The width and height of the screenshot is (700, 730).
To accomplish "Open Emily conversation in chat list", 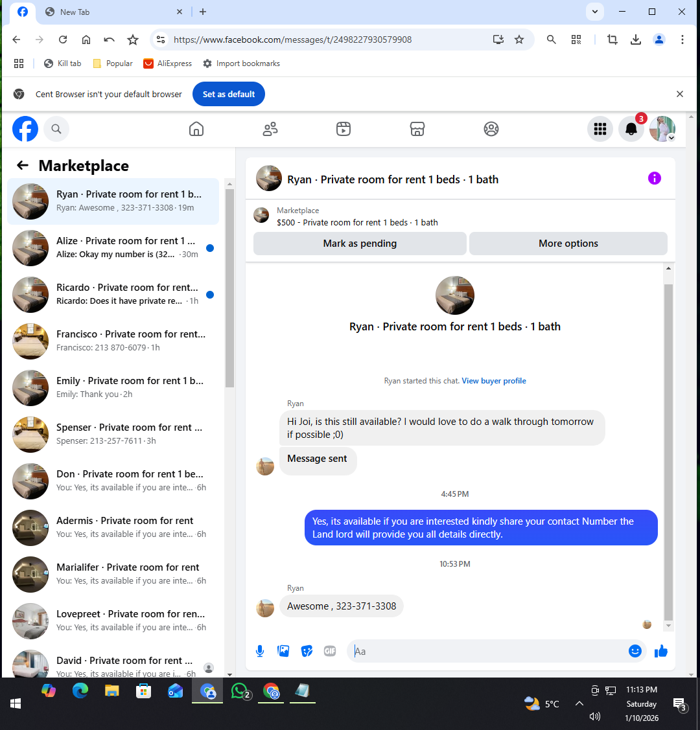I will [x=113, y=388].
